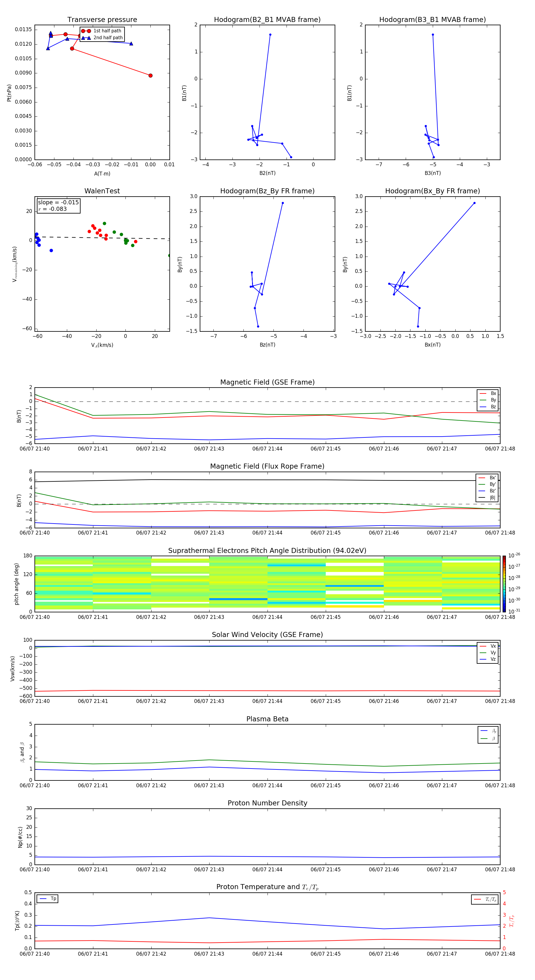This screenshot has width=535, height=980.
Task: Select the By' legend entry in the Flux Rope plot
Action: (x=487, y=484)
